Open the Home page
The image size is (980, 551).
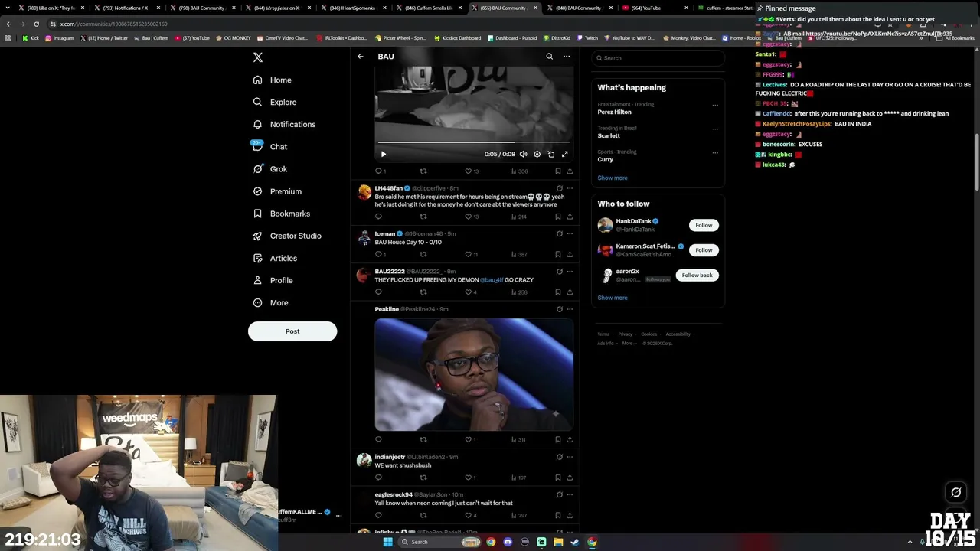pos(273,80)
